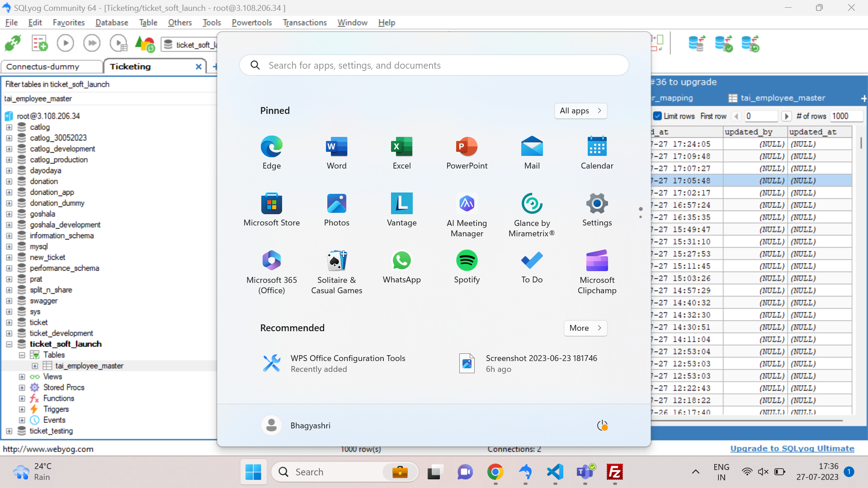
Task: Click the Start menu search field
Action: (434, 66)
